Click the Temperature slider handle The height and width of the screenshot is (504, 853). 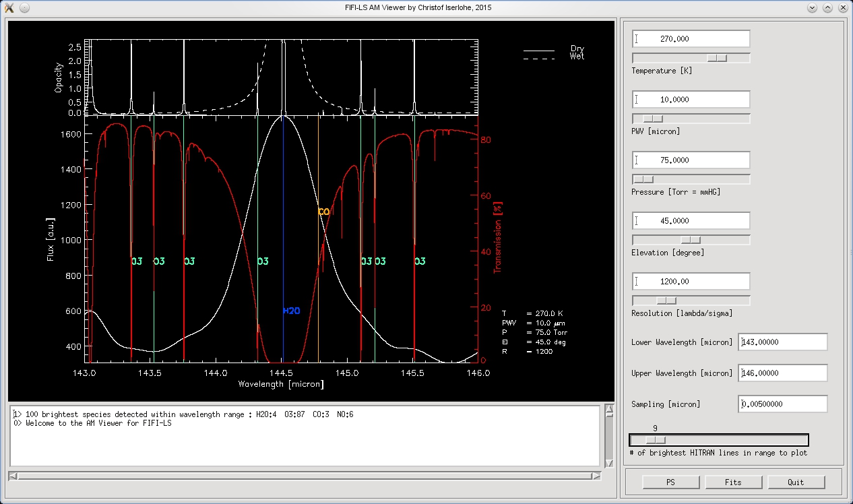coord(717,58)
